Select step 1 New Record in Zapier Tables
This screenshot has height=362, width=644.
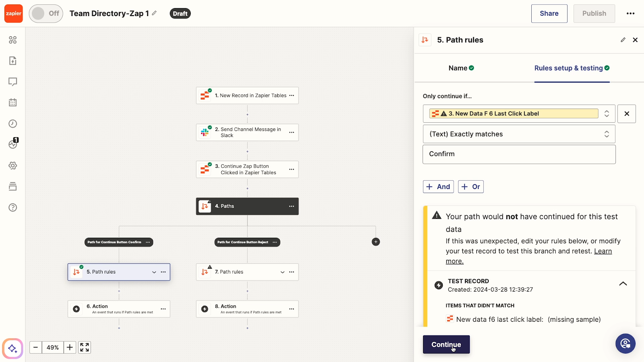pyautogui.click(x=247, y=95)
